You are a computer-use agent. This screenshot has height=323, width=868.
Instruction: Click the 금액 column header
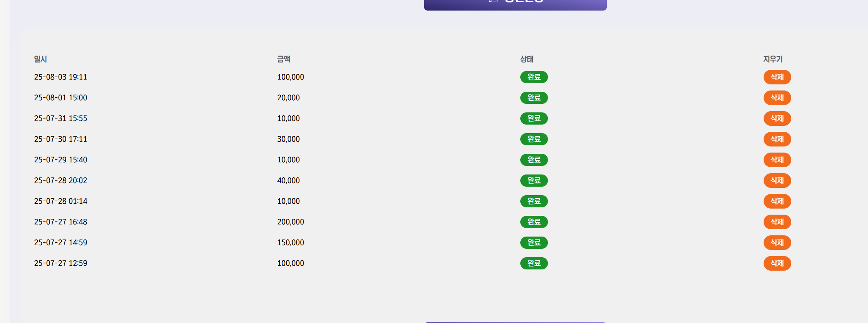[x=284, y=59]
